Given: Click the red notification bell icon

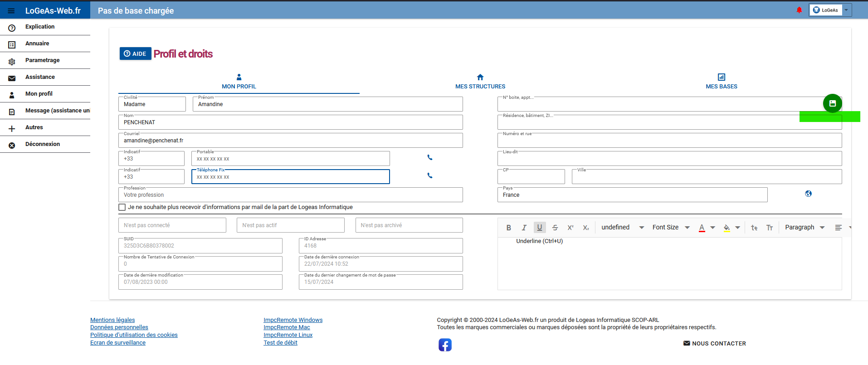Looking at the screenshot, I should (x=799, y=10).
